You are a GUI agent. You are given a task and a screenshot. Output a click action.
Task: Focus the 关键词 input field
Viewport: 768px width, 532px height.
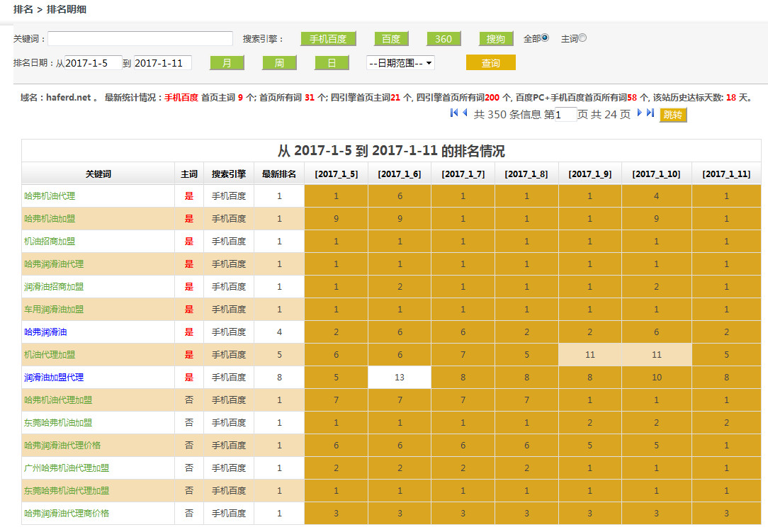click(x=140, y=39)
